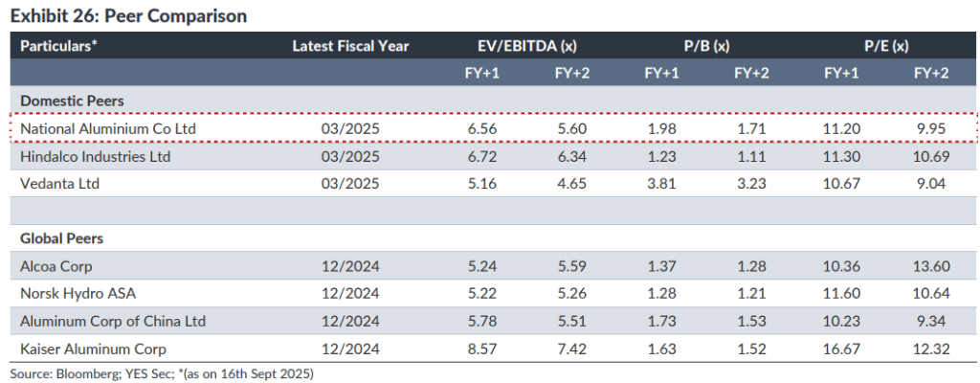Select Hindalco P/B value 1.23
The height and width of the screenshot is (383, 980).
coord(661,156)
